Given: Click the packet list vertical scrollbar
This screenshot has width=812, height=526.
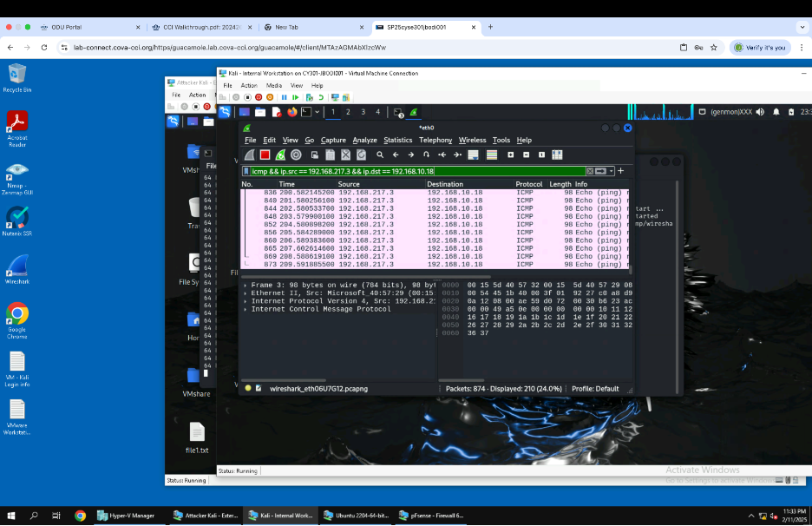Looking at the screenshot, I should tap(628, 226).
